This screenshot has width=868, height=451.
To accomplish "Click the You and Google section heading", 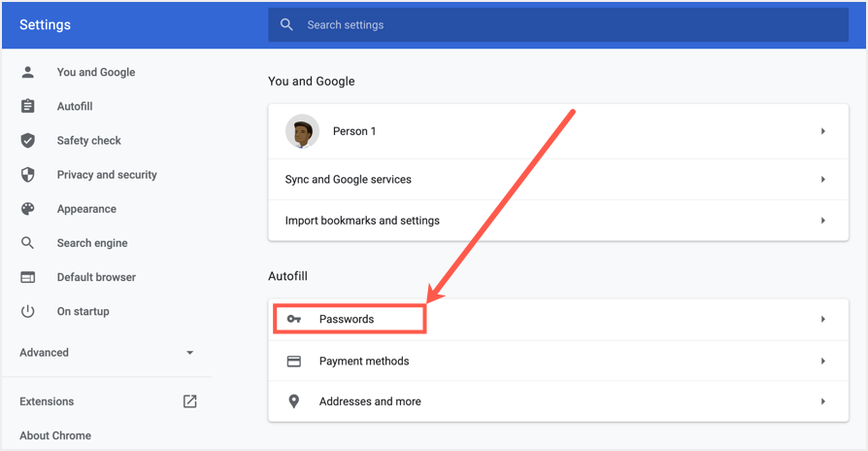I will [x=311, y=81].
